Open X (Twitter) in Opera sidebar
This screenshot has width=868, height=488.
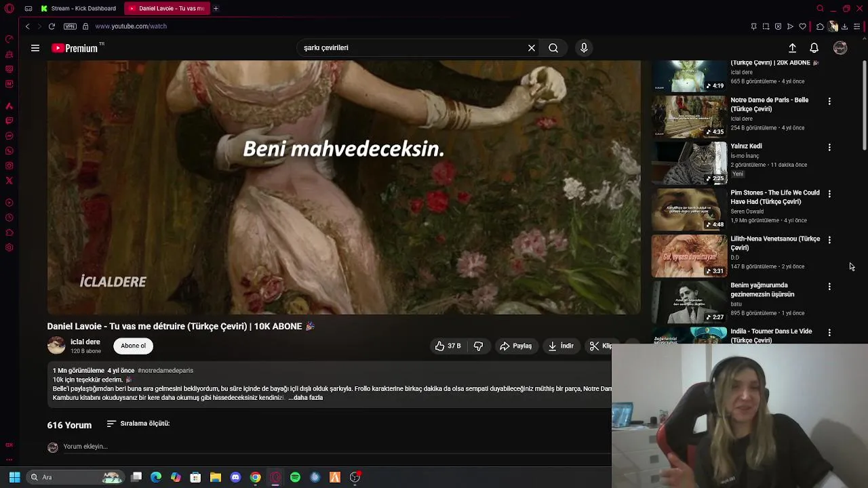9,180
